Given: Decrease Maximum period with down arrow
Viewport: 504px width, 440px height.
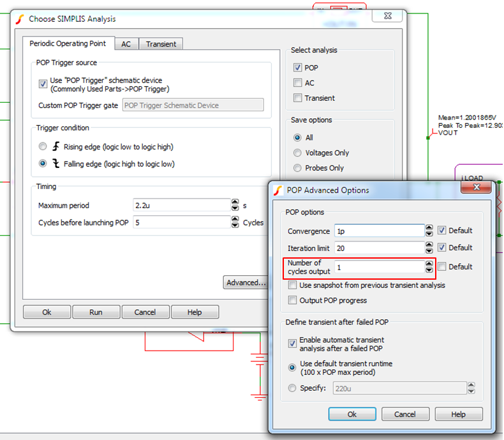Looking at the screenshot, I should (235, 208).
